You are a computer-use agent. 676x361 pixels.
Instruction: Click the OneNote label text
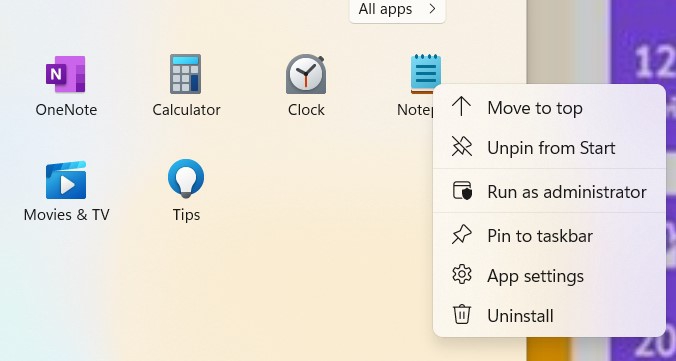click(66, 110)
